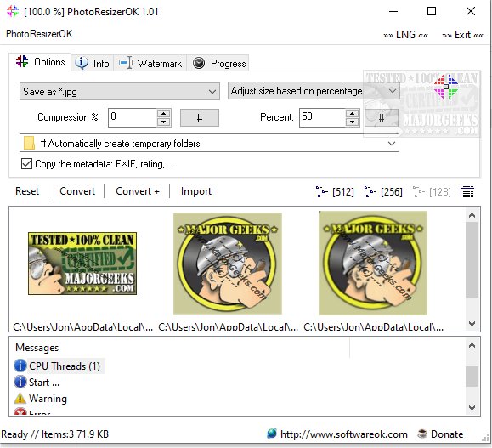Click the Messages column header
The image size is (492, 448).
pos(37,348)
